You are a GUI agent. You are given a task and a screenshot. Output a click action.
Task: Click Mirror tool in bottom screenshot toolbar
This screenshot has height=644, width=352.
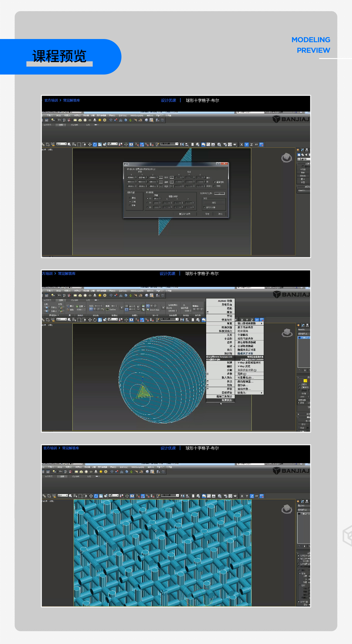(x=182, y=496)
